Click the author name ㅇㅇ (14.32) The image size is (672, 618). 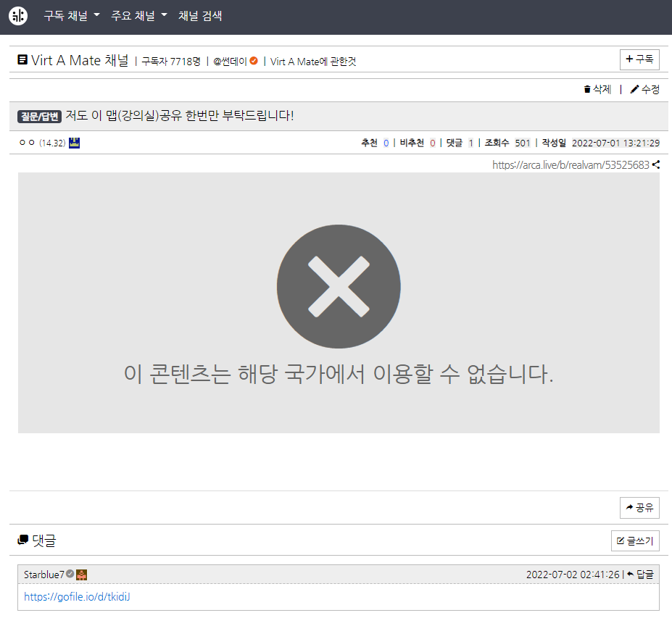43,143
